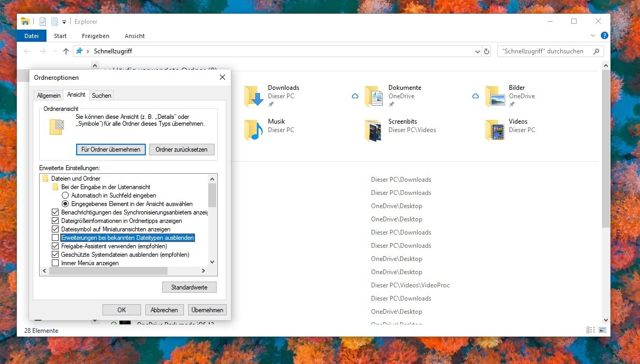640x364 pixels.
Task: Click the chevron after the star in address bar
Action: coord(88,51)
